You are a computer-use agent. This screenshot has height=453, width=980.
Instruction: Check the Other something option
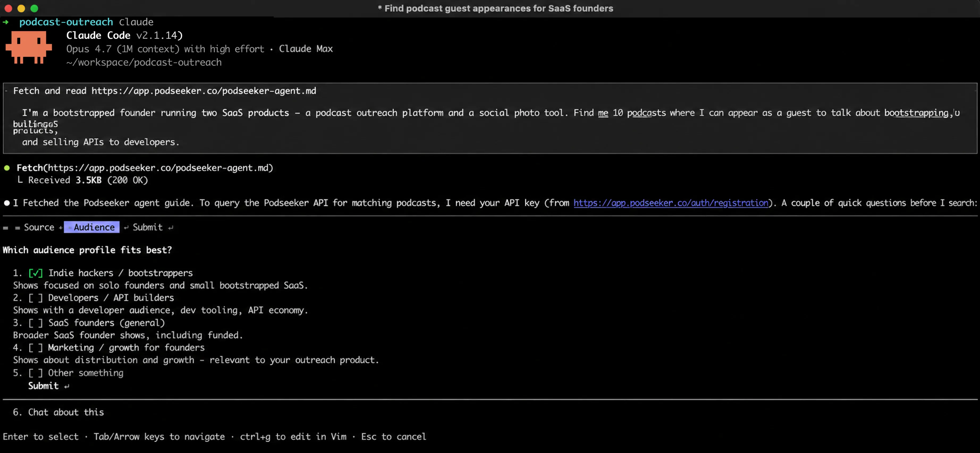tap(35, 373)
